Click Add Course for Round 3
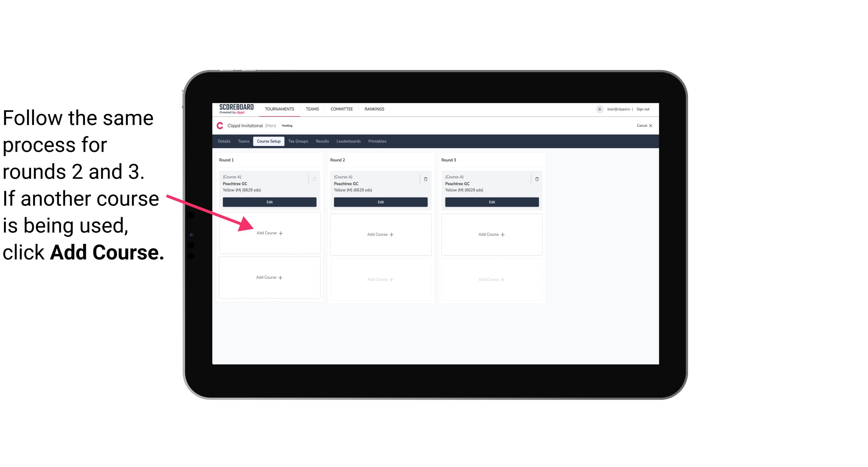This screenshot has width=868, height=467. 491,234
